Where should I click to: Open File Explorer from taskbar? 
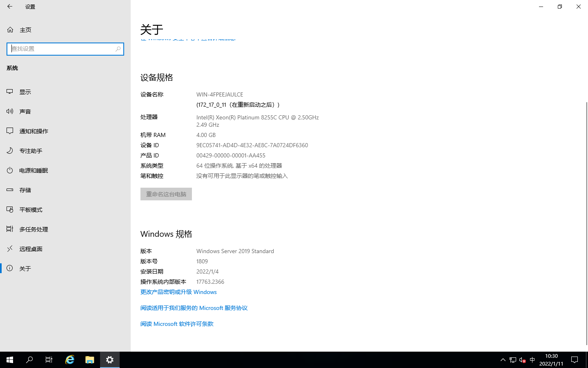(x=90, y=360)
